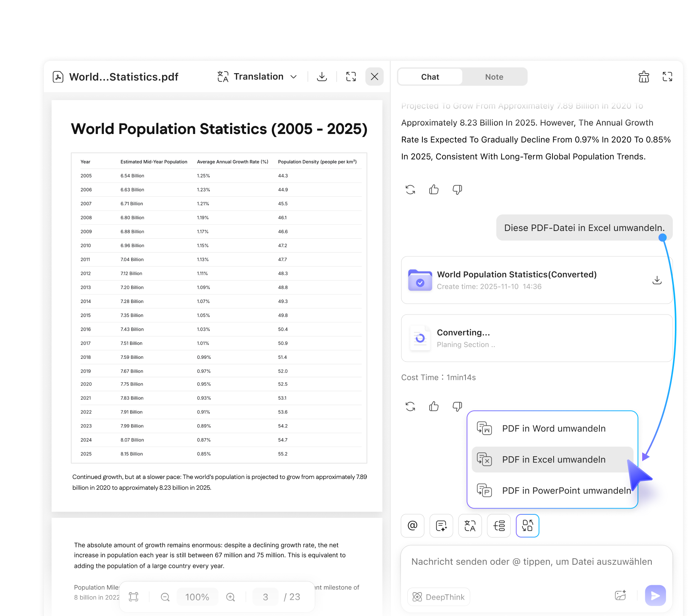The width and height of the screenshot is (693, 616).
Task: Open the AI summary note tool
Action: pyautogui.click(x=441, y=526)
